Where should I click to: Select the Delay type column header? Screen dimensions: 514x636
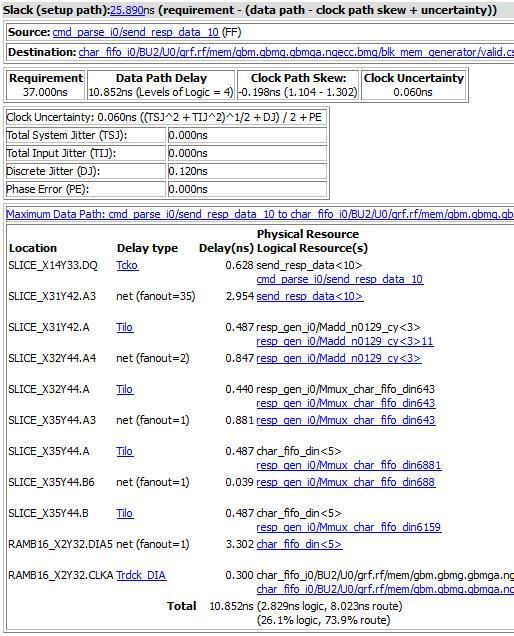[147, 248]
